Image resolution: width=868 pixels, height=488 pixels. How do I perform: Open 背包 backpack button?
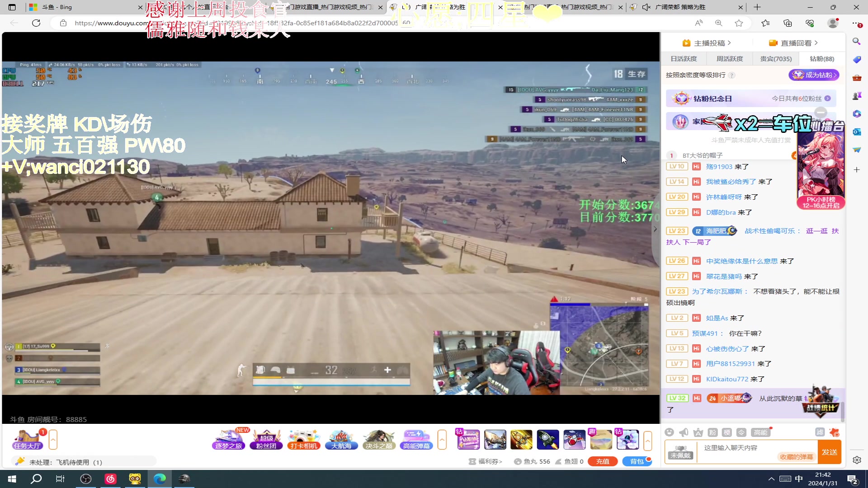tap(637, 461)
